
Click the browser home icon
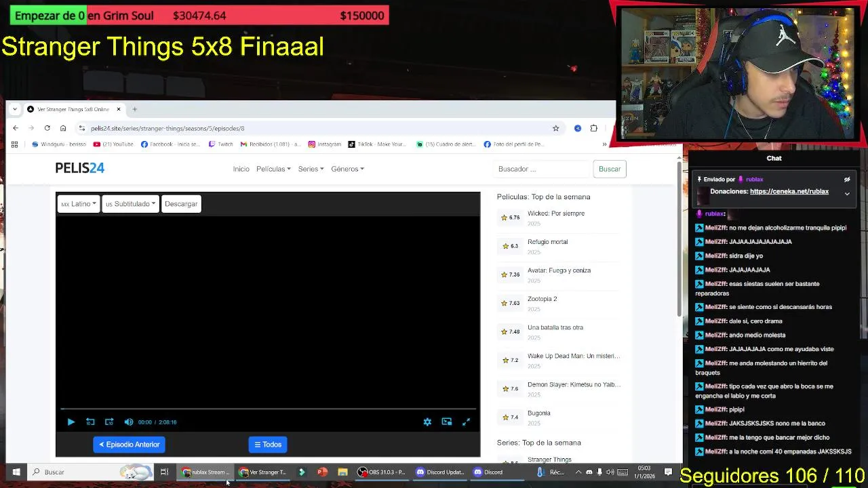(x=63, y=128)
